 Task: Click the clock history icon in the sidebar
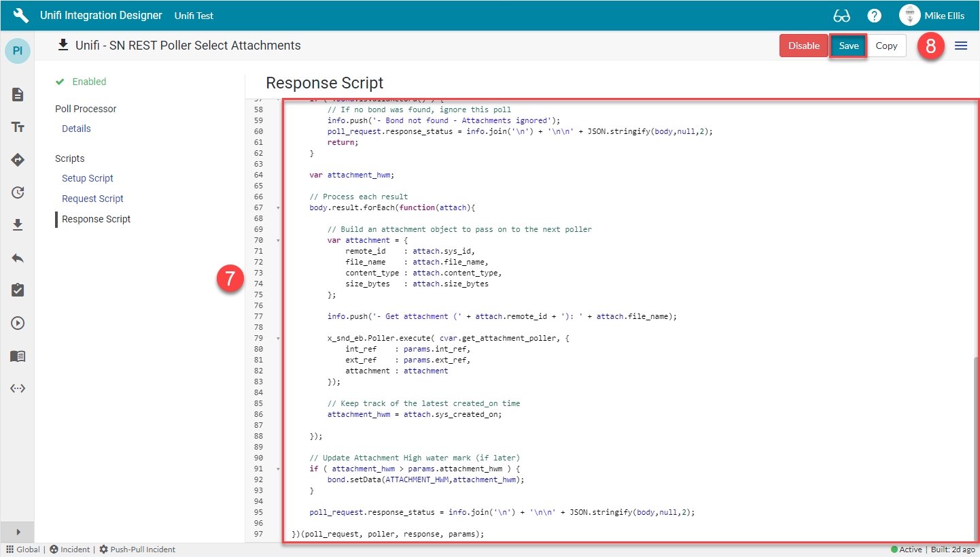tap(18, 192)
